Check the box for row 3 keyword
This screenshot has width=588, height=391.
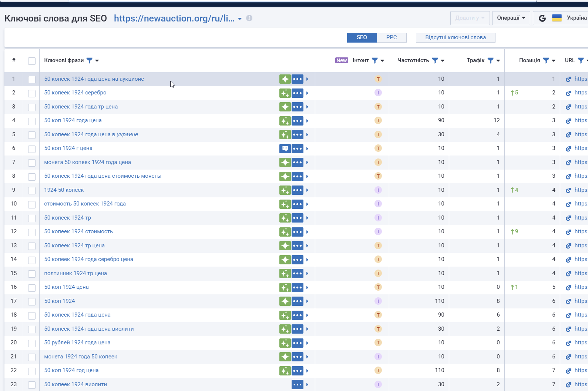coord(32,107)
